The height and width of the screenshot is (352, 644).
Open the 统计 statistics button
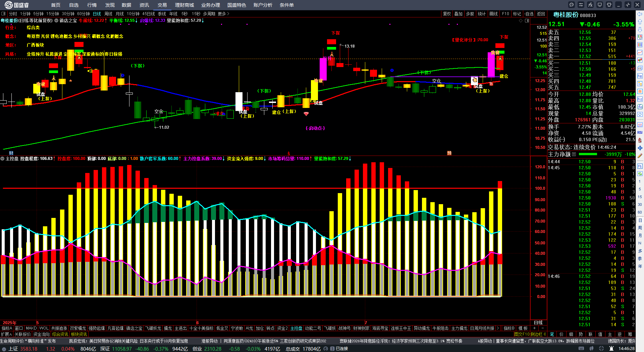point(482,14)
